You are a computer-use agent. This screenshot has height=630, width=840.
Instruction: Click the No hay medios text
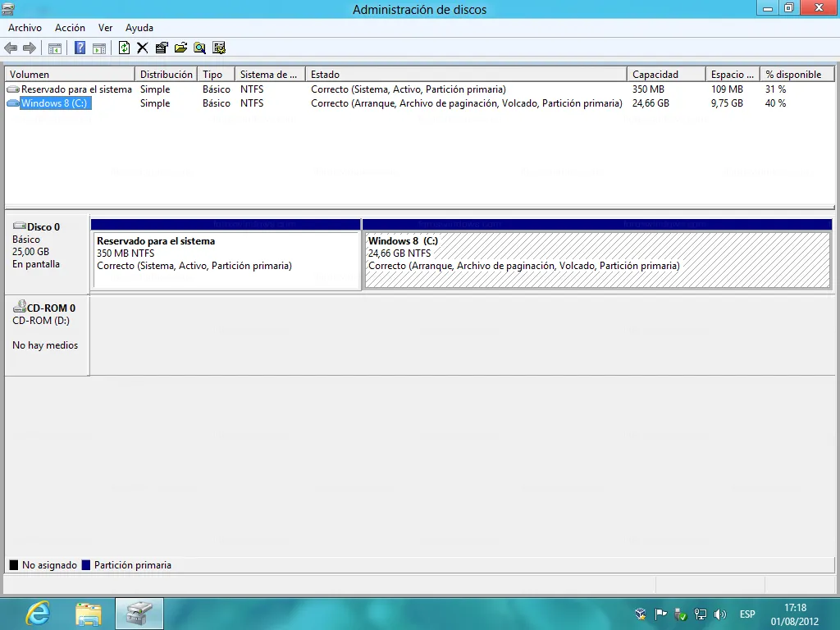[45, 345]
